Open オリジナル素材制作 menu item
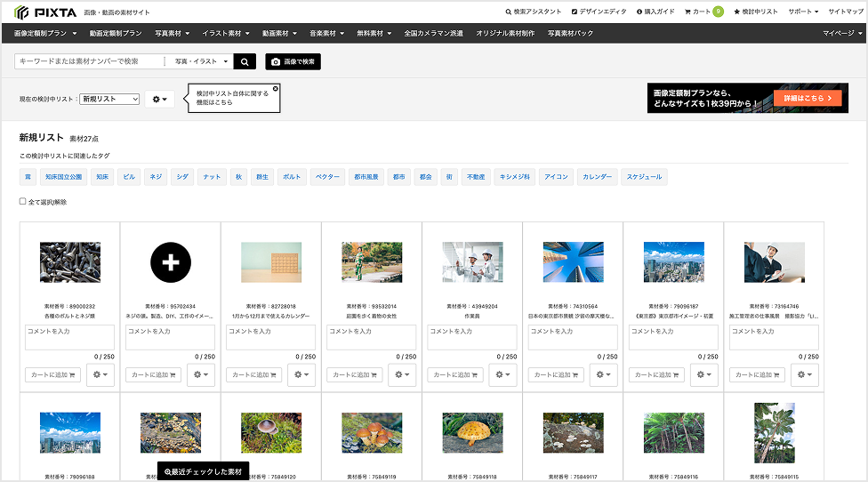 505,33
